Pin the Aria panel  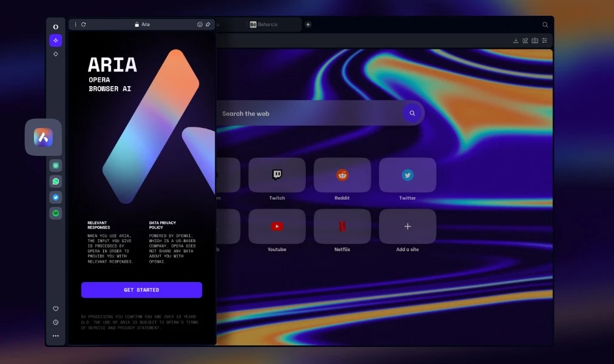click(207, 24)
